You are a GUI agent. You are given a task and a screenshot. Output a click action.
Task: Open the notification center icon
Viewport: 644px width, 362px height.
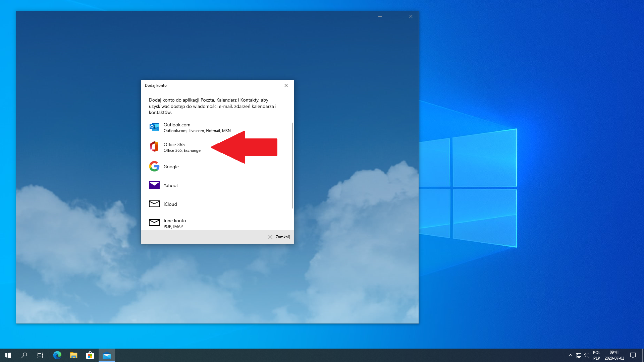(633, 355)
